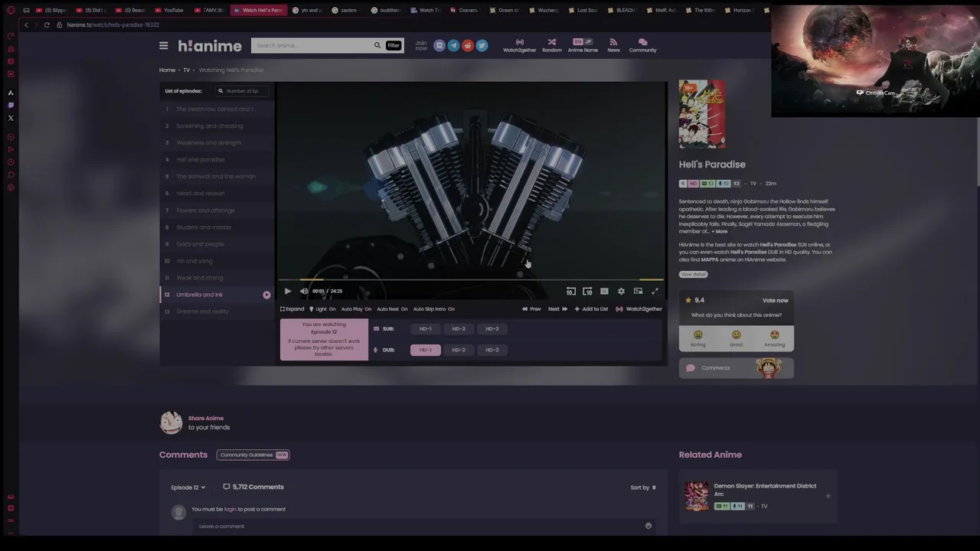Switch to the Lost Soul browser tab

point(583,10)
